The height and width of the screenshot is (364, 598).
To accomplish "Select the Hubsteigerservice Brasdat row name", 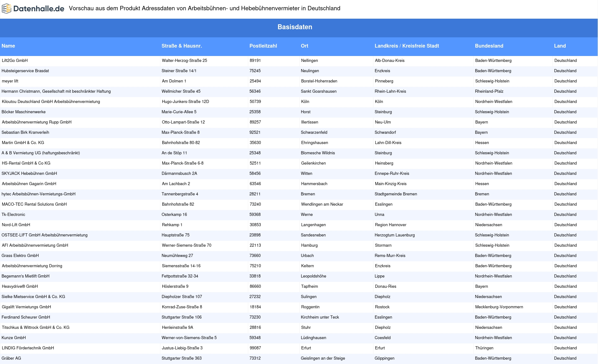I will point(25,71).
